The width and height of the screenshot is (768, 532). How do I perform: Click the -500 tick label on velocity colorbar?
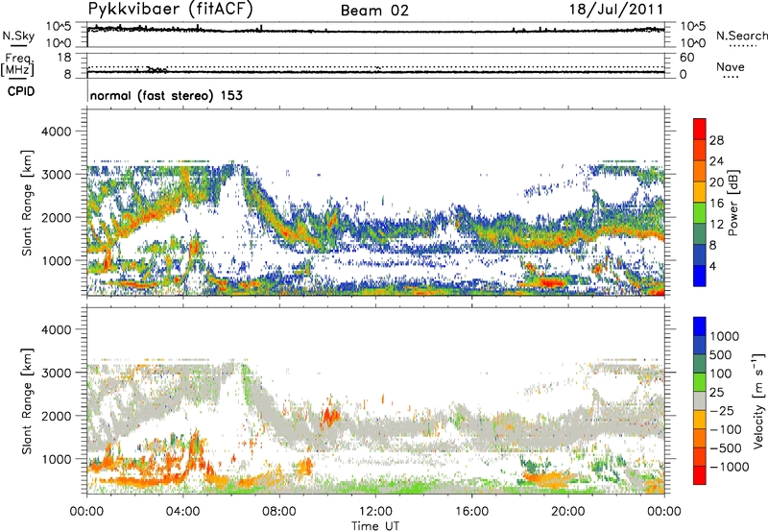click(x=726, y=447)
